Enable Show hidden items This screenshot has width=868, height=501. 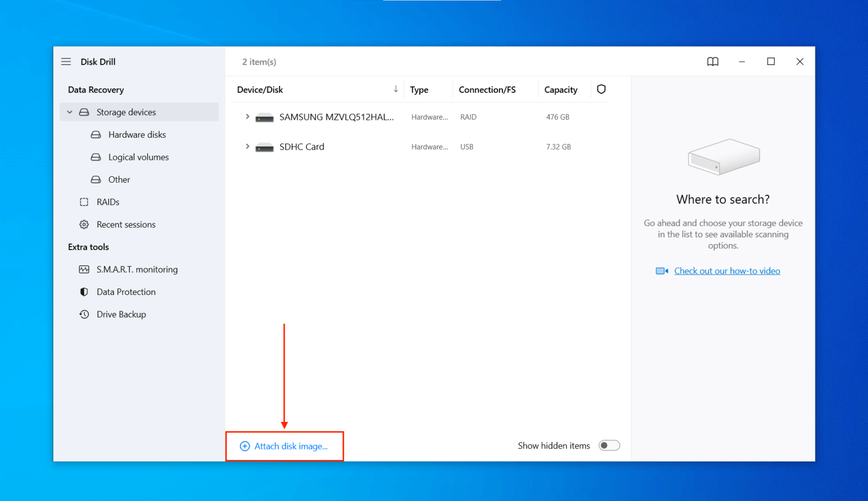tap(609, 445)
